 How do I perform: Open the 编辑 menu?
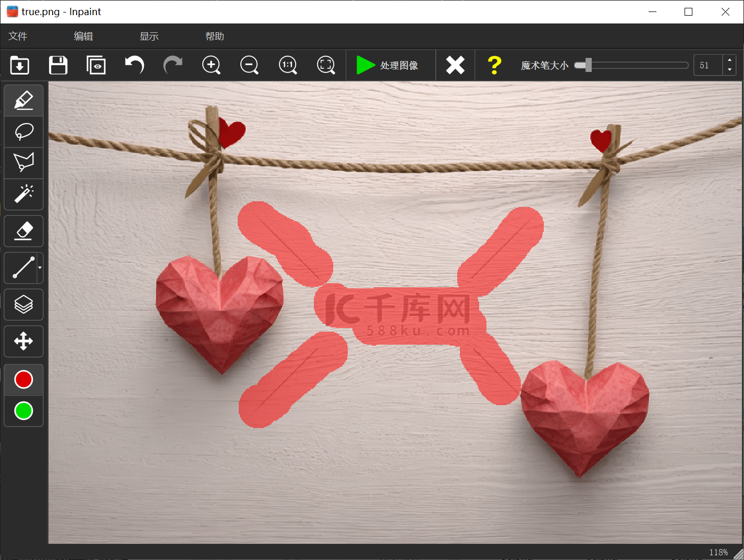pyautogui.click(x=83, y=36)
